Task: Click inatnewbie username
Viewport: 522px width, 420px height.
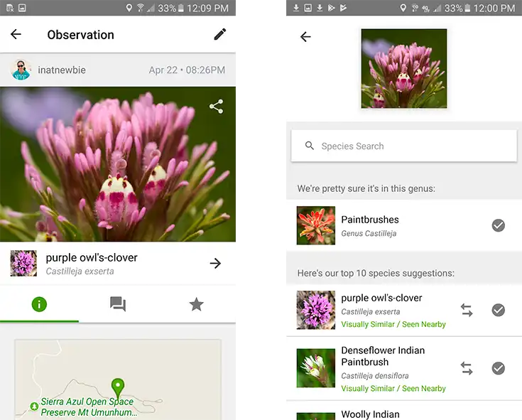Action: pyautogui.click(x=62, y=70)
